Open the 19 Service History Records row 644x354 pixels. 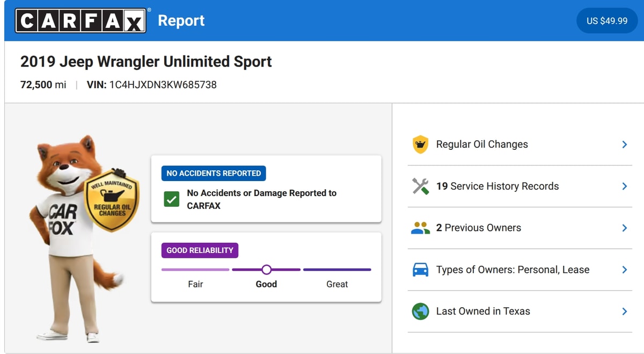coord(519,186)
